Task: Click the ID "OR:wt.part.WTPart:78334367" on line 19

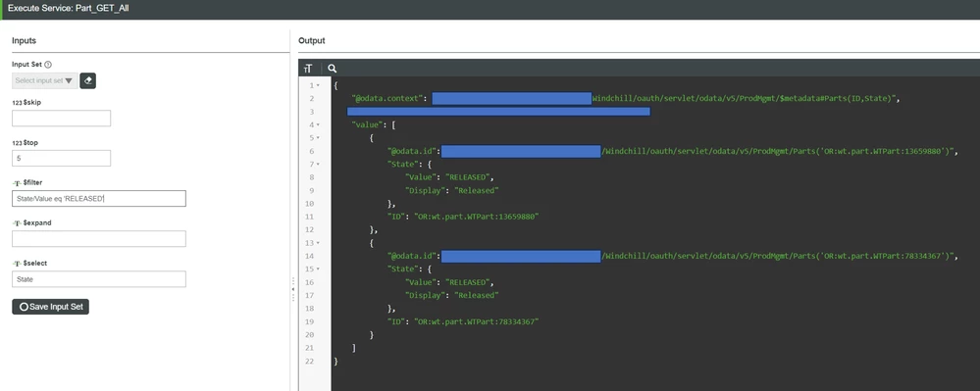Action: 476,321
